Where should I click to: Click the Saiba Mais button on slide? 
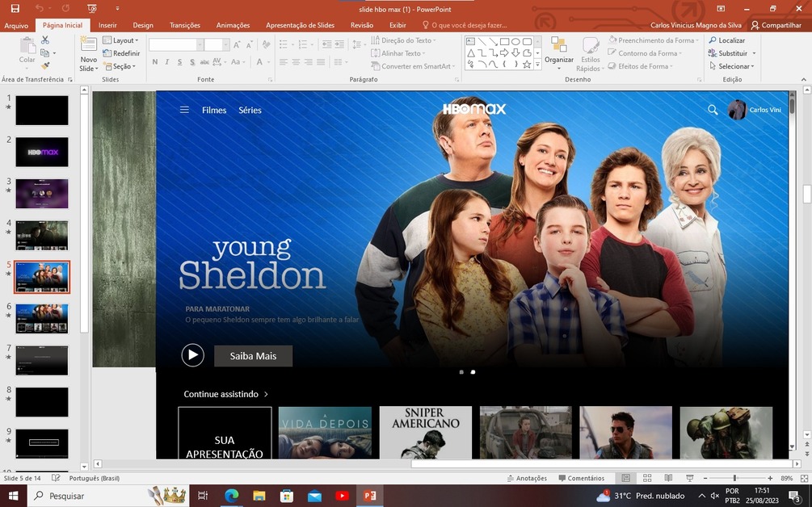(253, 356)
